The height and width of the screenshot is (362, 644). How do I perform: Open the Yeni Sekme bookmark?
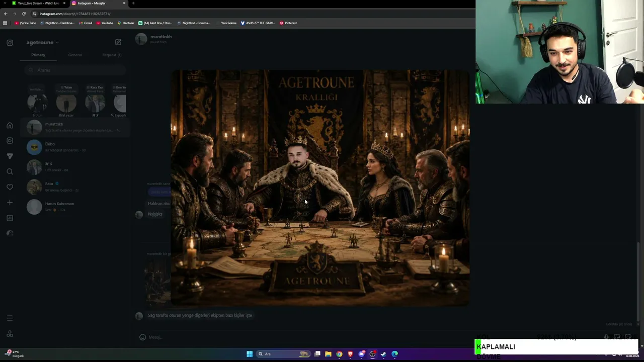[226, 23]
